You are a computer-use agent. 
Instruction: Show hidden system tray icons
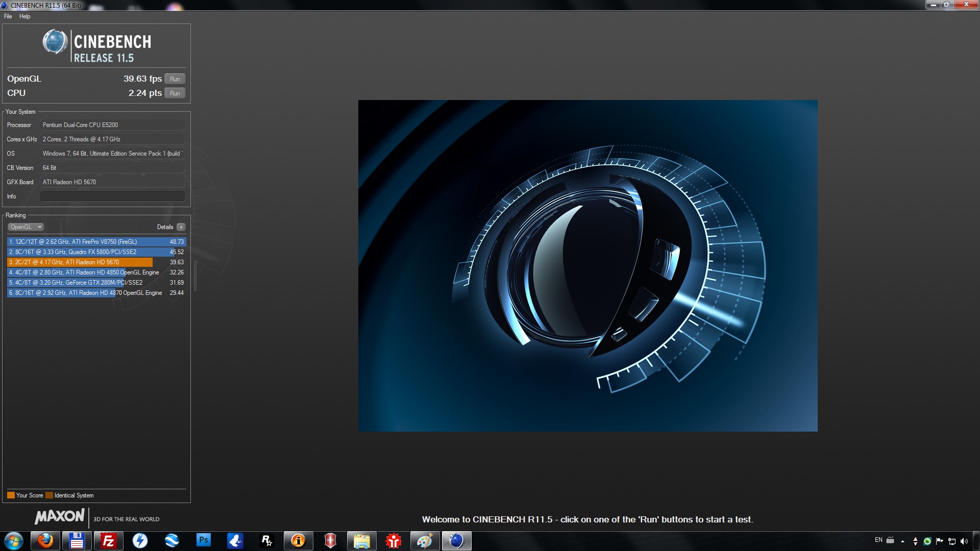[902, 541]
